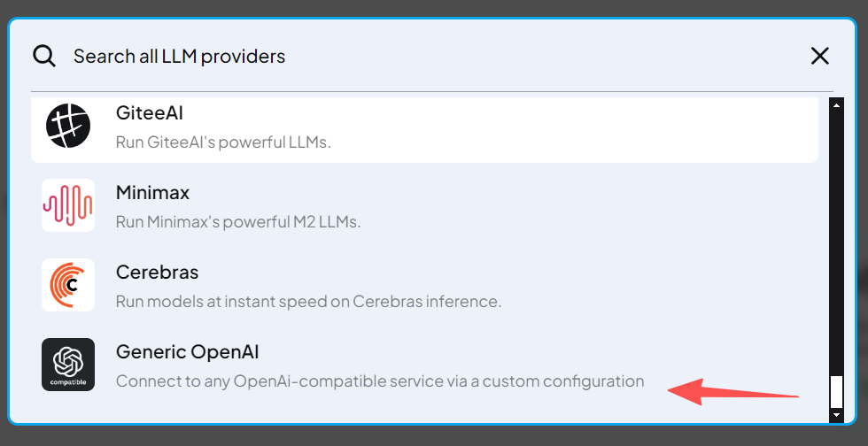Click the red arrow annotation
Screen dimensions: 868x446
pyautogui.click(x=733, y=392)
